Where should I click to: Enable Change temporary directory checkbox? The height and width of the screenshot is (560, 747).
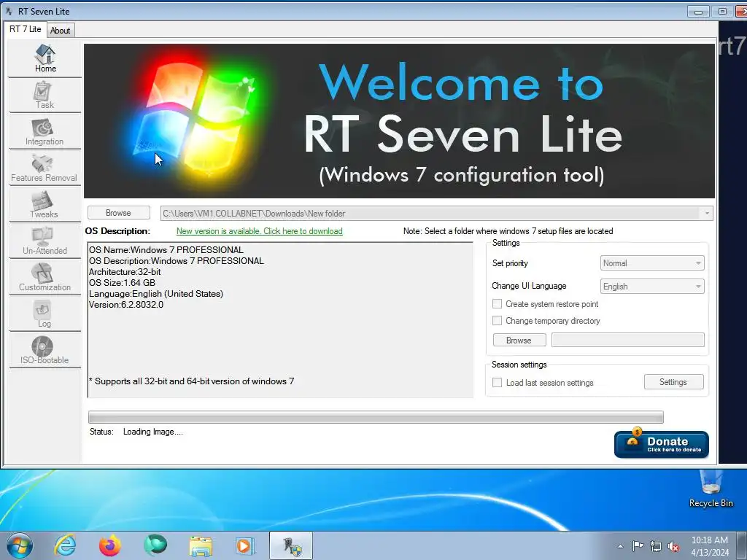pyautogui.click(x=497, y=321)
